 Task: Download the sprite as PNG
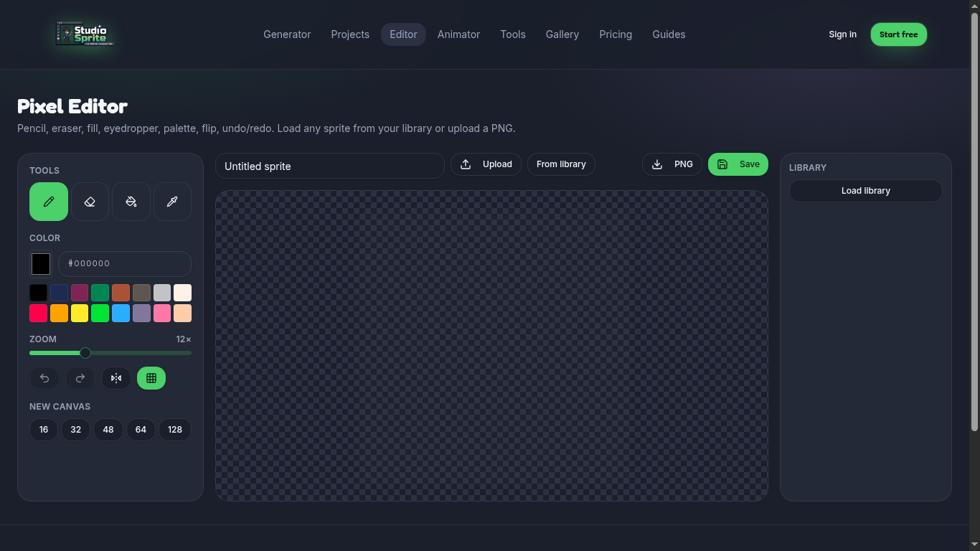click(672, 164)
